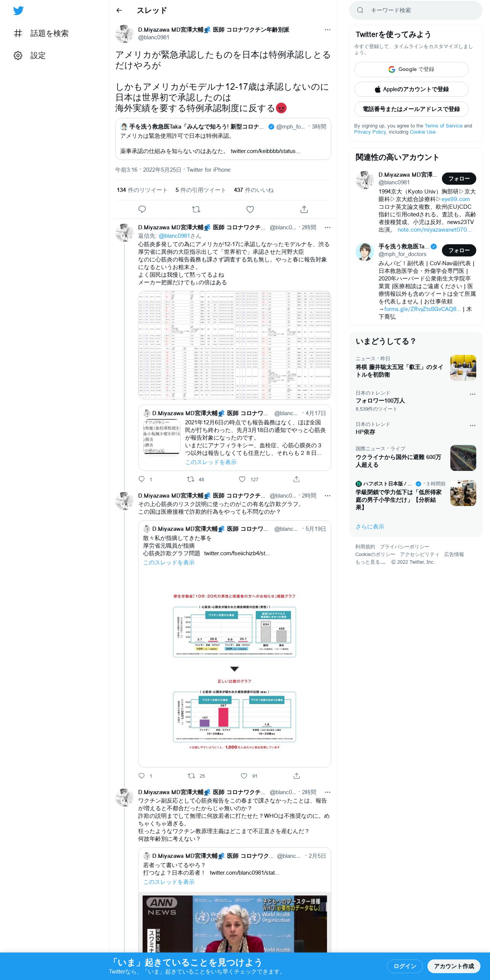
Task: View 5 件の引用ツイート list
Action: (x=200, y=190)
